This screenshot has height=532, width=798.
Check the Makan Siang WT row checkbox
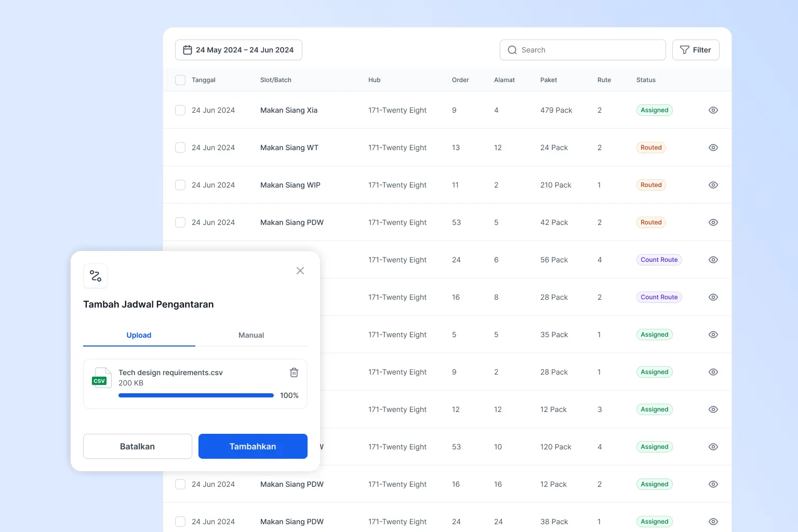point(180,147)
